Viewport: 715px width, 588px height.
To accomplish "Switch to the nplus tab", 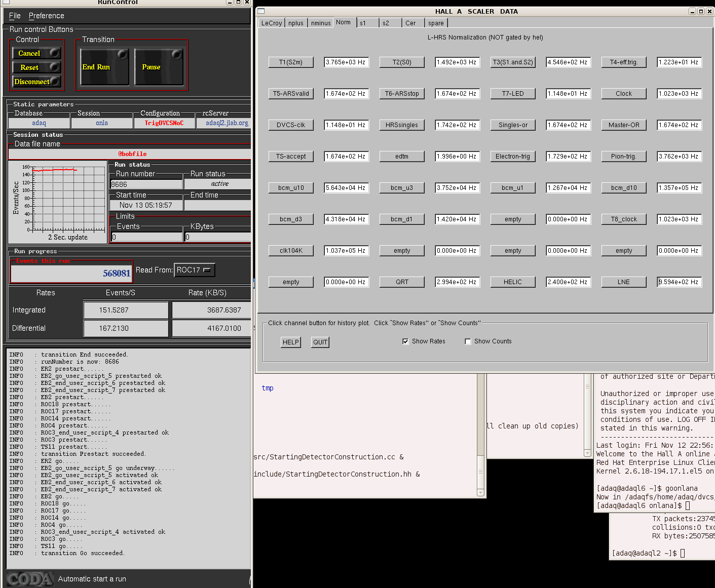I will [x=296, y=23].
